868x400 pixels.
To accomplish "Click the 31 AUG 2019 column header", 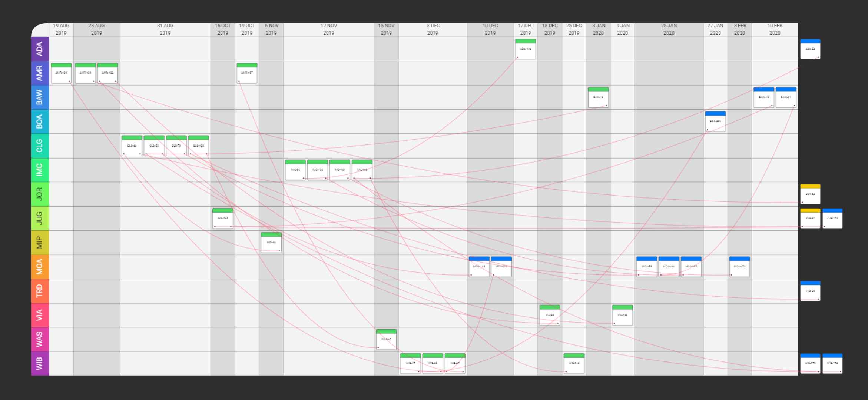I will coord(165,30).
